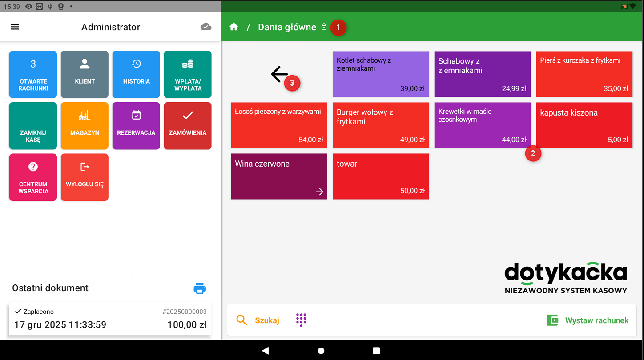This screenshot has width=644, height=360.
Task: Expand the Wina czerwone category
Action: pos(279,176)
